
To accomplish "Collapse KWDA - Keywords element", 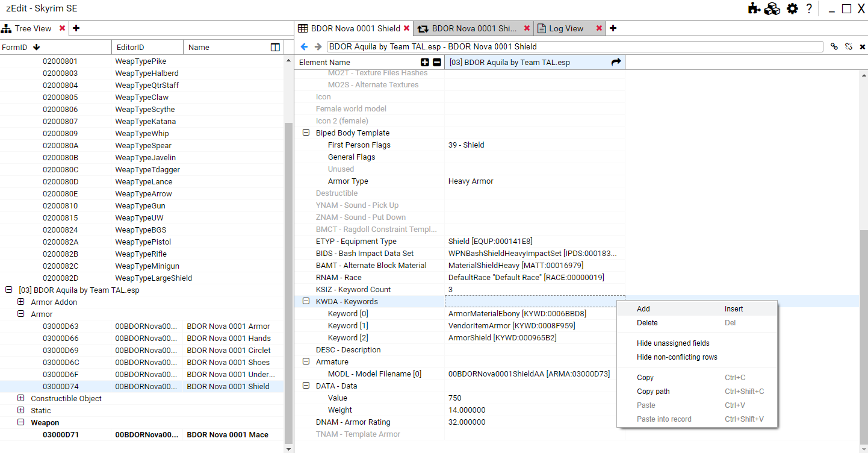I will coord(306,301).
